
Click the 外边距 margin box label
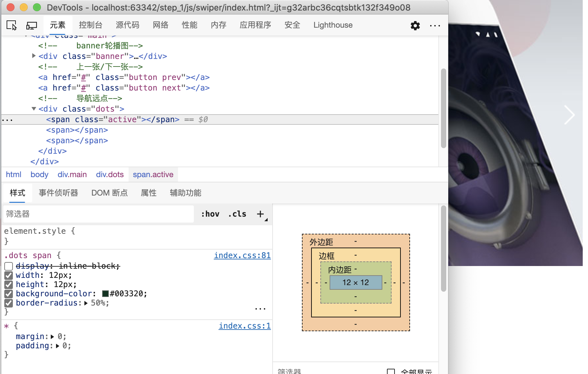(x=321, y=242)
